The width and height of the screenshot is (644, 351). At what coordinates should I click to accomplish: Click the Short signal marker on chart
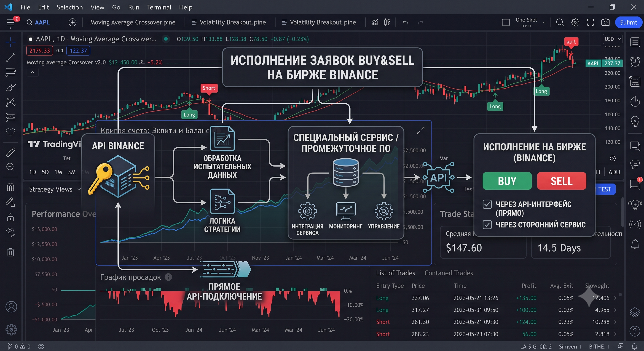point(209,88)
